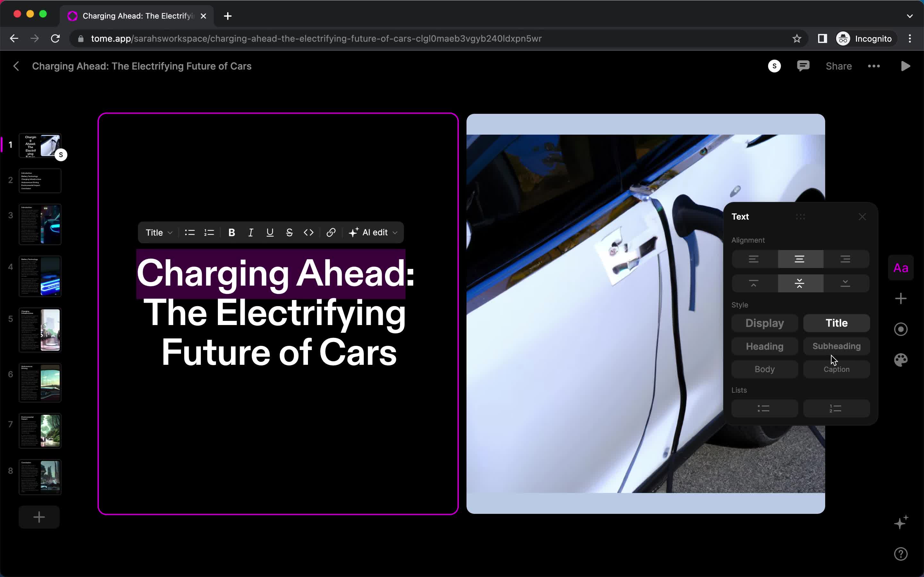
Task: Toggle vertical center alignment option
Action: [799, 283]
